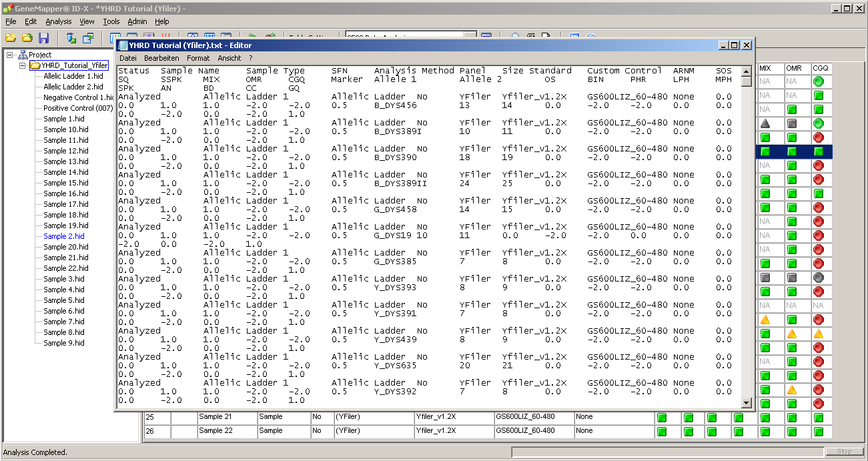Click the Editor vertical scrollbar thumb

(x=747, y=81)
